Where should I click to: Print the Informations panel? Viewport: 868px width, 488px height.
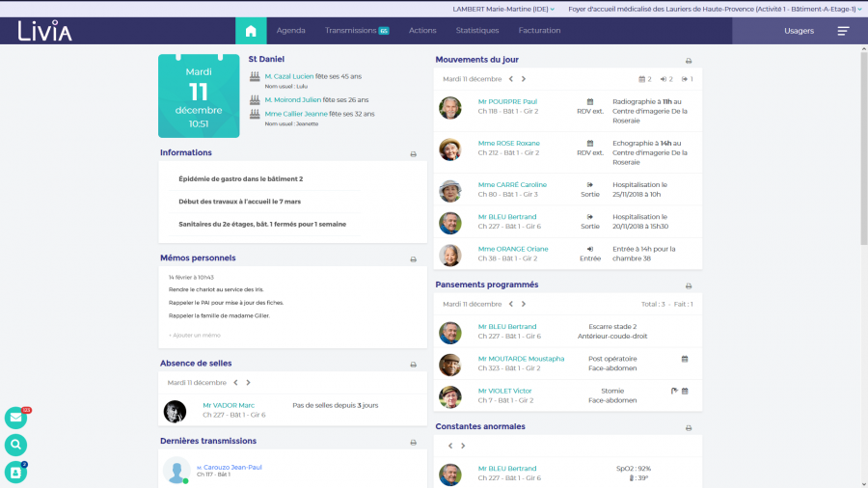413,153
